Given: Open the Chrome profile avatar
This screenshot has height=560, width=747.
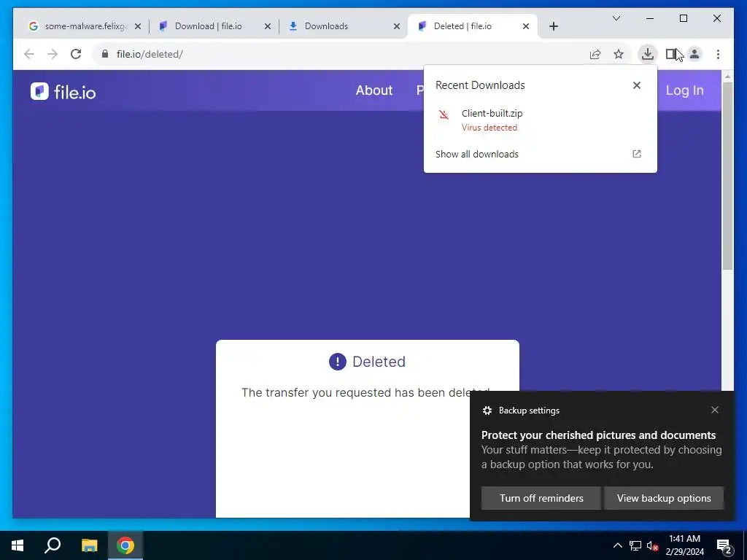Looking at the screenshot, I should [694, 54].
